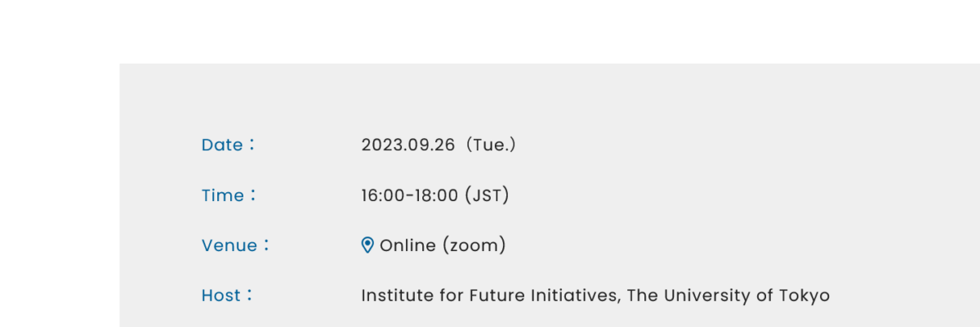Click the blue Host label
Viewport: 980px width, 327px height.
(x=228, y=295)
